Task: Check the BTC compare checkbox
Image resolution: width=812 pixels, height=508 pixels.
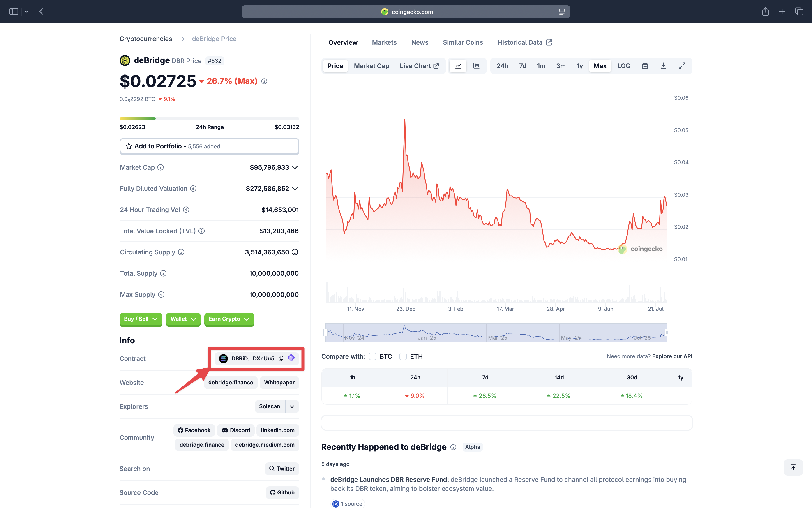Action: [373, 356]
